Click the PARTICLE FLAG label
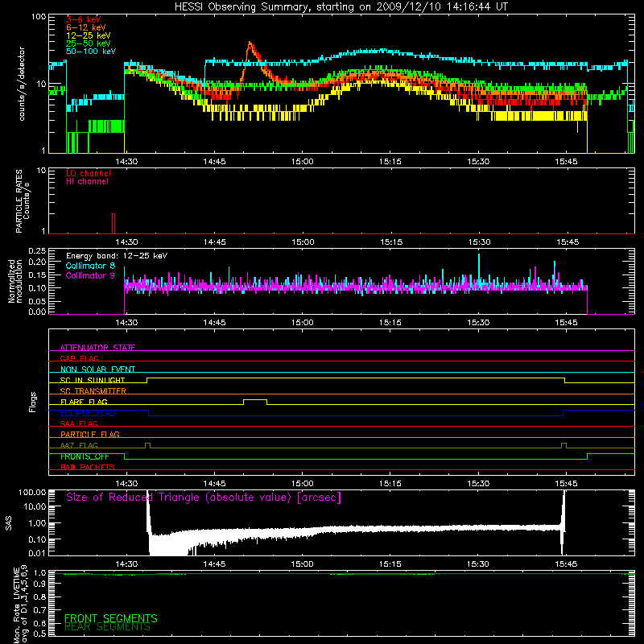Image resolution: width=644 pixels, height=644 pixels. pyautogui.click(x=90, y=434)
